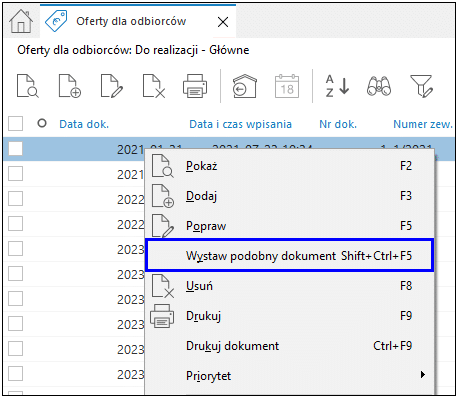Click the Print toolbar icon
The height and width of the screenshot is (398, 458).
pyautogui.click(x=195, y=86)
